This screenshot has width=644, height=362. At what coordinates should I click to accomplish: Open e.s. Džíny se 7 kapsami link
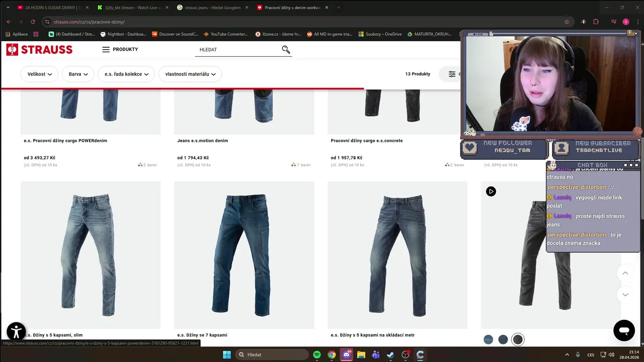click(x=202, y=335)
